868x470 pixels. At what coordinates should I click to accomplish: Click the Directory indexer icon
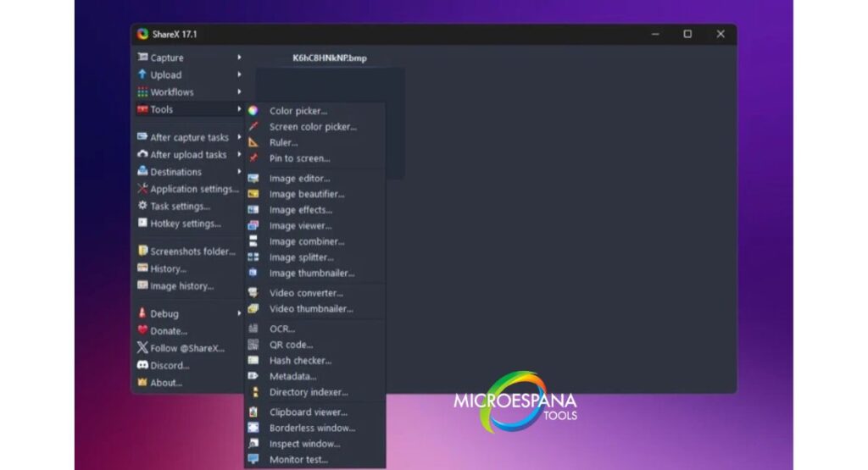coord(254,392)
